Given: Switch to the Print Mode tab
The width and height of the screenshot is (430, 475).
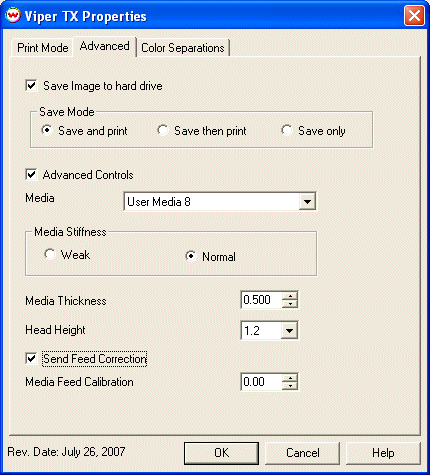Looking at the screenshot, I should point(42,48).
